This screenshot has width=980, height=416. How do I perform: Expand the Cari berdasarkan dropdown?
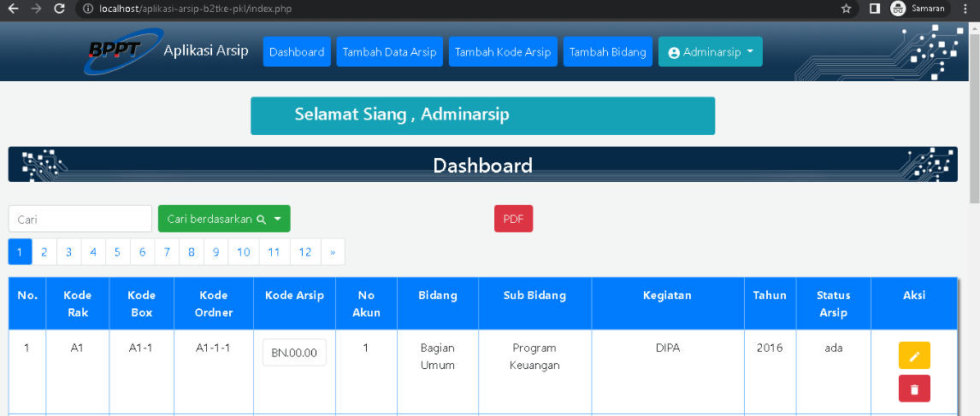[x=224, y=219]
